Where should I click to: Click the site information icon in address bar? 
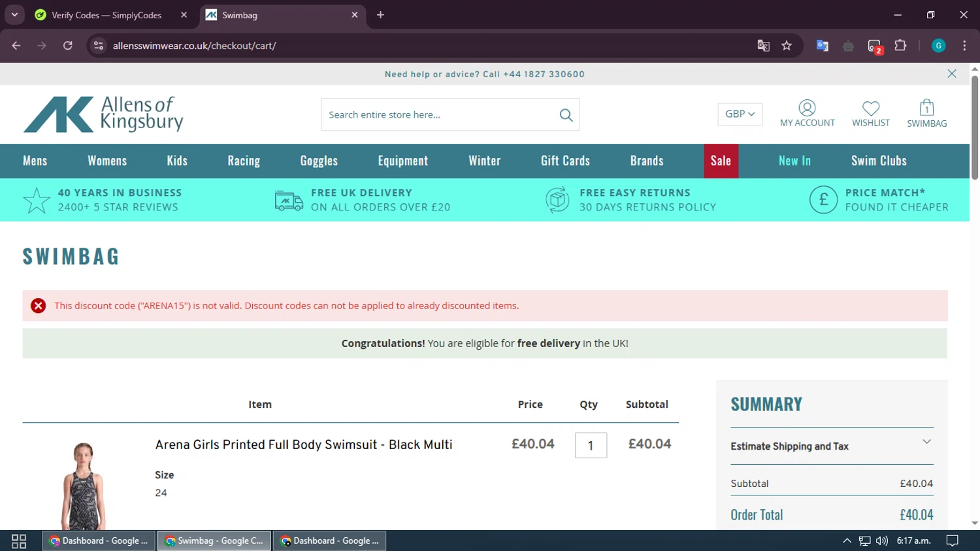pos(99,46)
